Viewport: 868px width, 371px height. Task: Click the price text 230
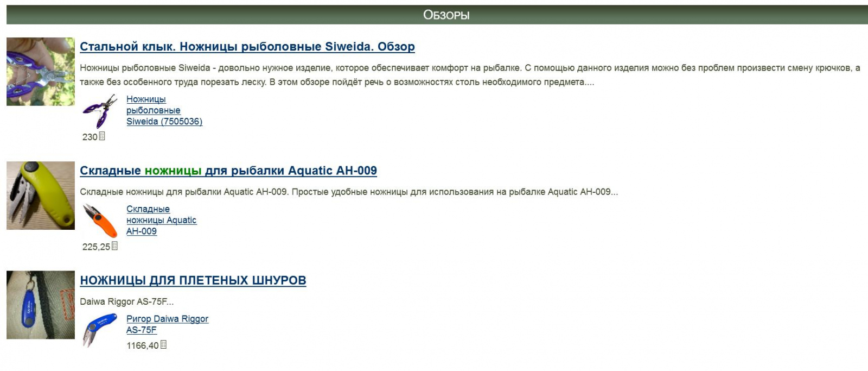click(90, 137)
